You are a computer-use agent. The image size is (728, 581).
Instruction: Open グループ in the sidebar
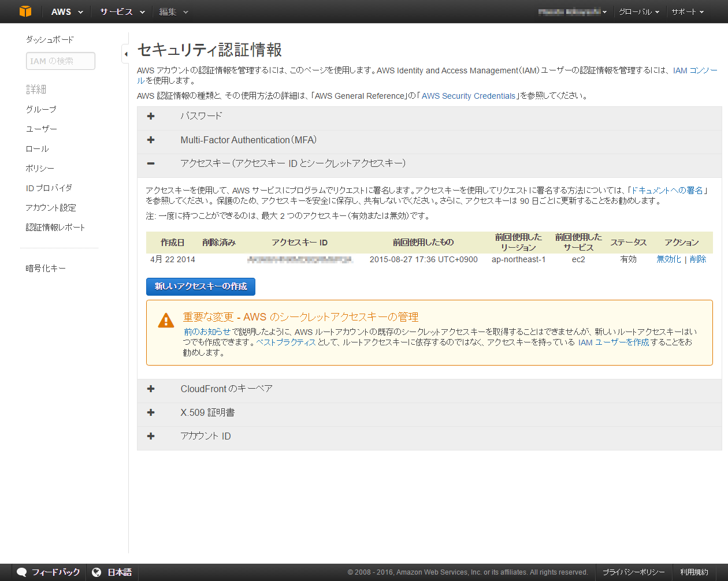point(41,109)
